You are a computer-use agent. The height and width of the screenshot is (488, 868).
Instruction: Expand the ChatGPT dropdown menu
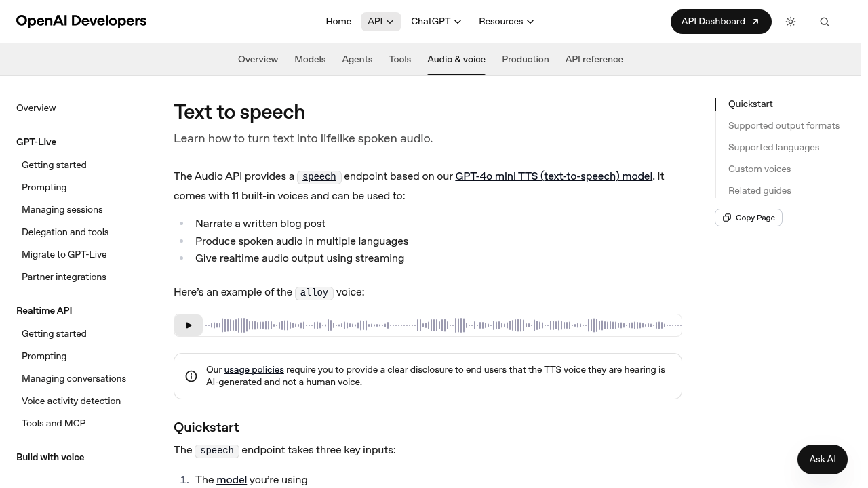click(x=436, y=22)
